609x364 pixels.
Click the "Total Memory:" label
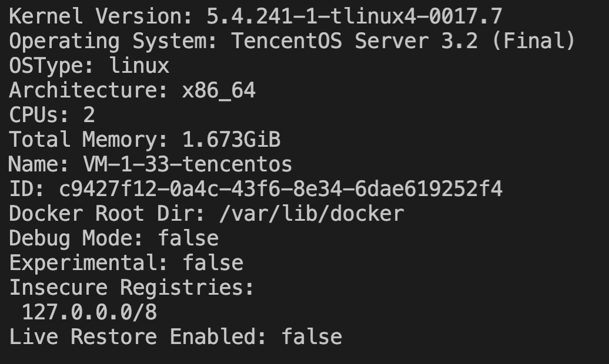pyautogui.click(x=89, y=140)
